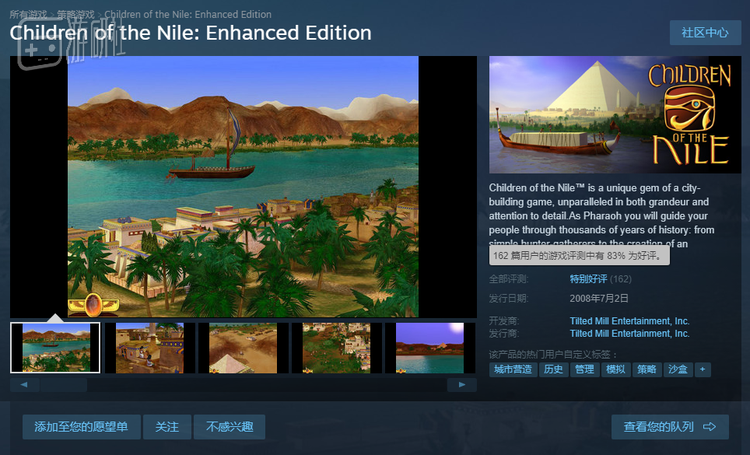This screenshot has width=750, height=455.
Task: Click the thumbnail strip scrollbar handle
Action: point(64,385)
